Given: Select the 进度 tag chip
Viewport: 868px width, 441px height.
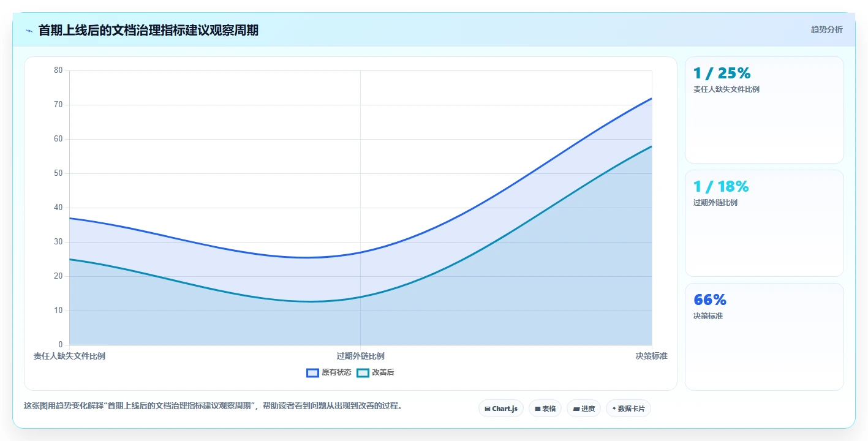Looking at the screenshot, I should tap(584, 409).
